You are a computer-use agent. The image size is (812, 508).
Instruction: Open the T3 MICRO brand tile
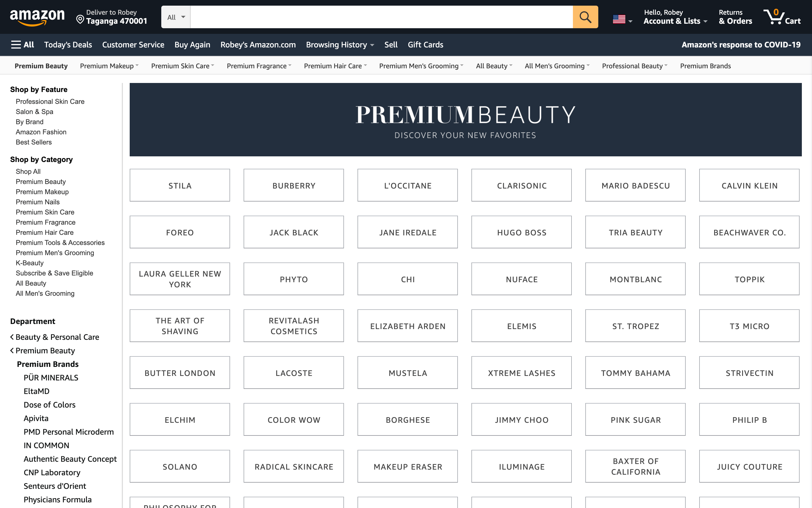tap(749, 326)
